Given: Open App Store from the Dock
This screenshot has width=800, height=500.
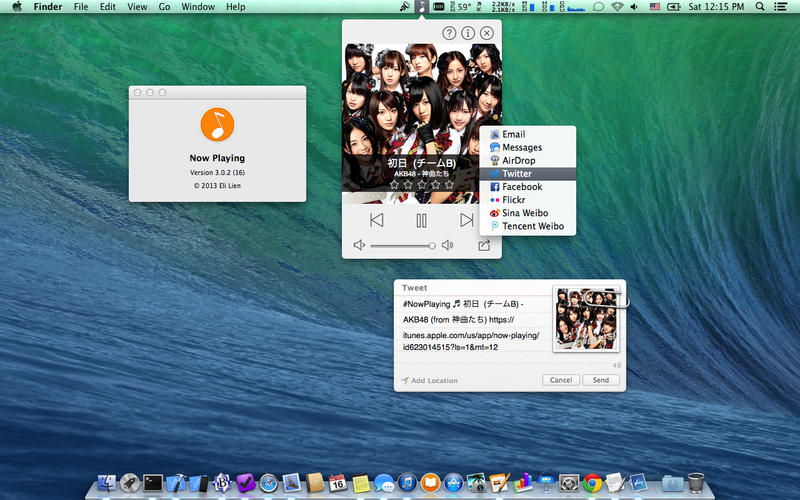Looking at the screenshot, I should point(454,482).
